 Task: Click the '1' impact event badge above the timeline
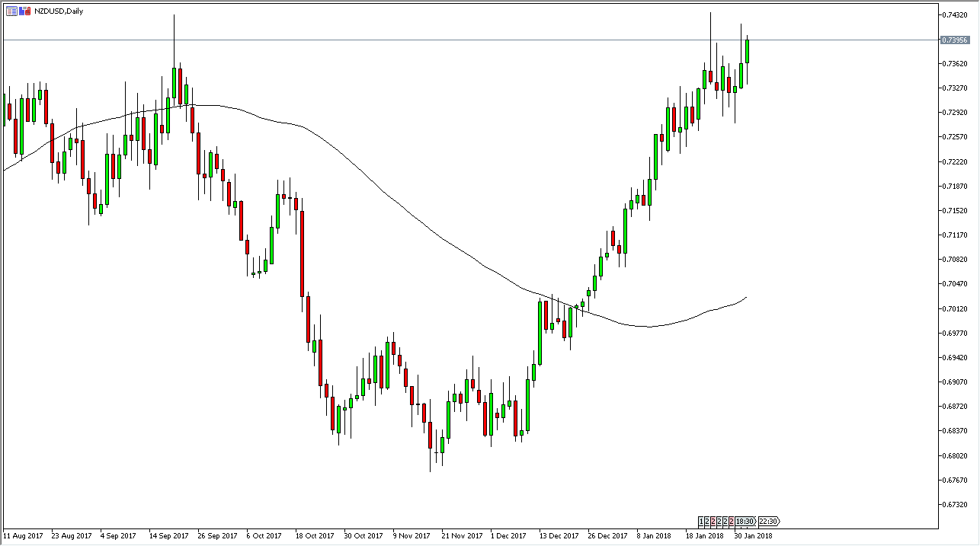(x=700, y=522)
